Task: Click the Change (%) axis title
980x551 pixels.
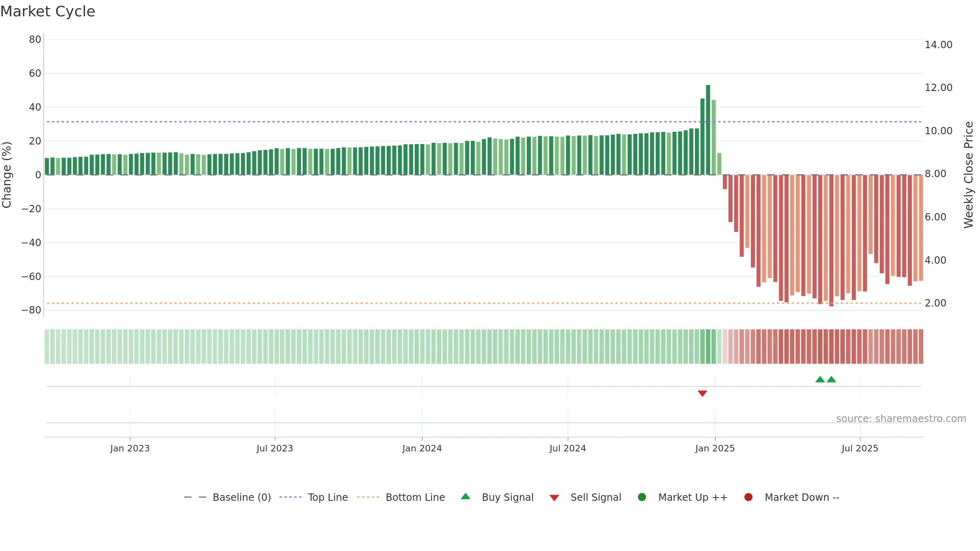Action: (x=7, y=175)
